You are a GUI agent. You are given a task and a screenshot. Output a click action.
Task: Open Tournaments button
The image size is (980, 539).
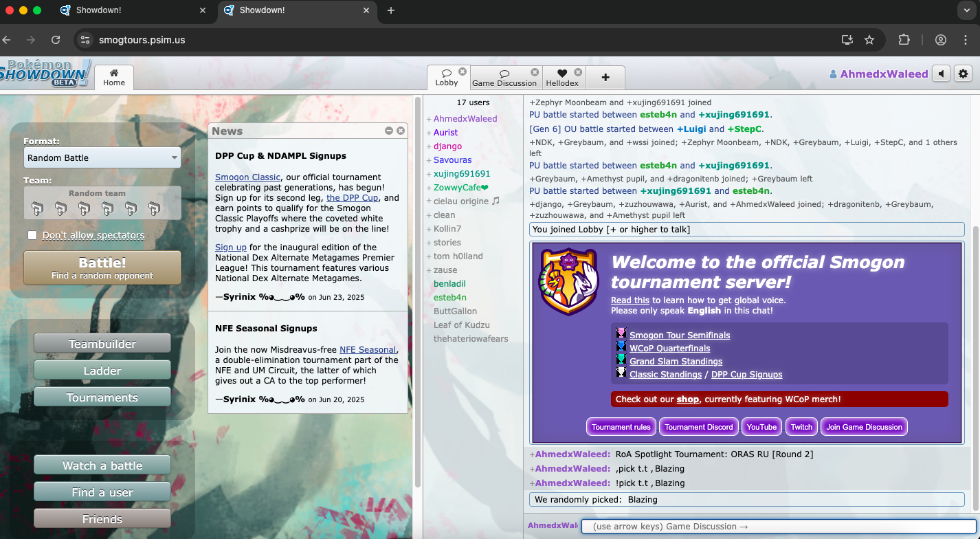point(102,397)
